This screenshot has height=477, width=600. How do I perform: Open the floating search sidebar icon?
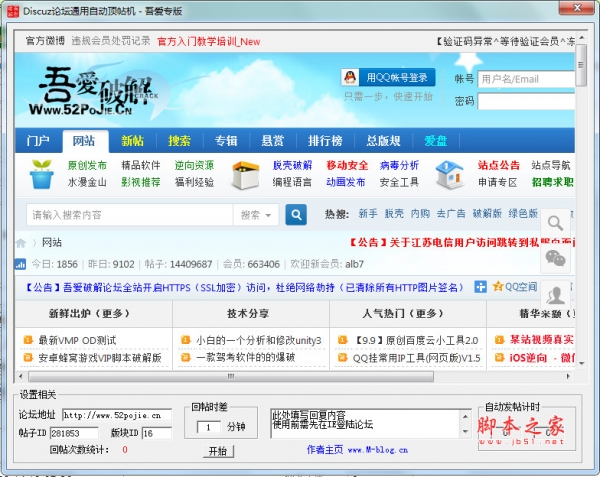coord(555,223)
